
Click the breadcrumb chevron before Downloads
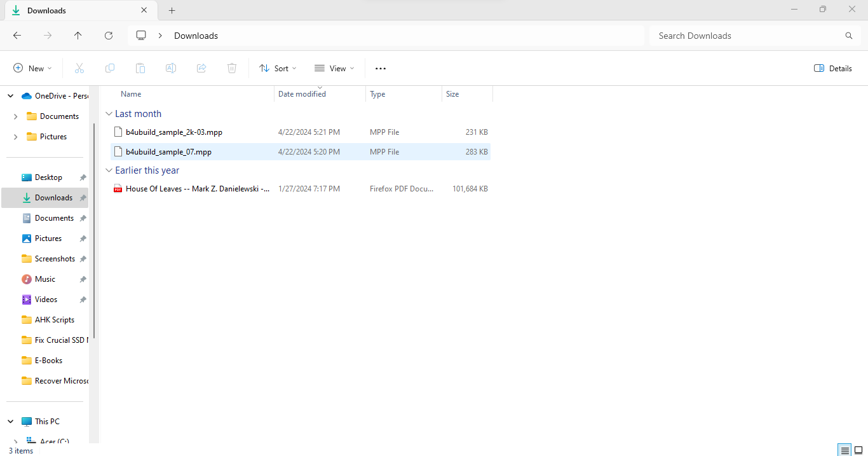(161, 36)
